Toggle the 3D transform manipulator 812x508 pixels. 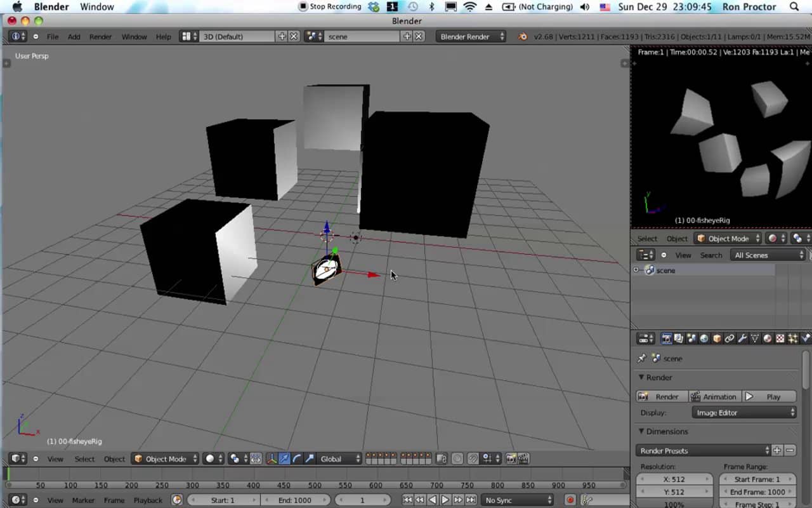point(272,458)
